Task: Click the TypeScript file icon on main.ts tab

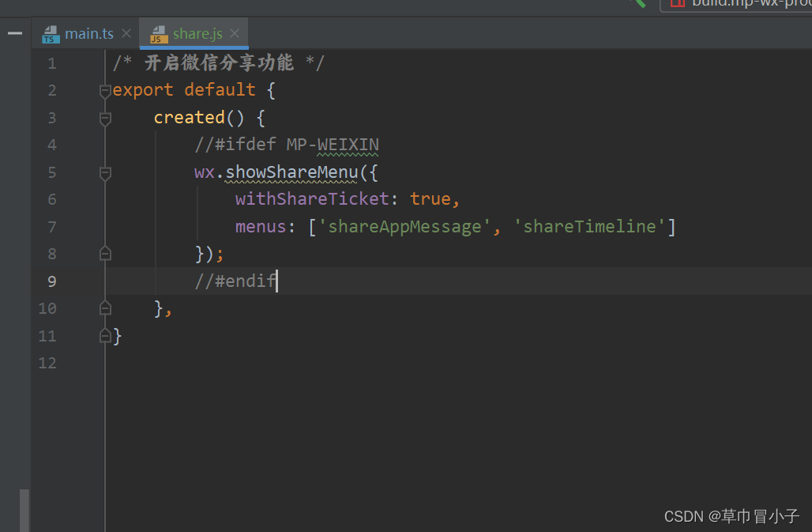Action: coord(51,34)
